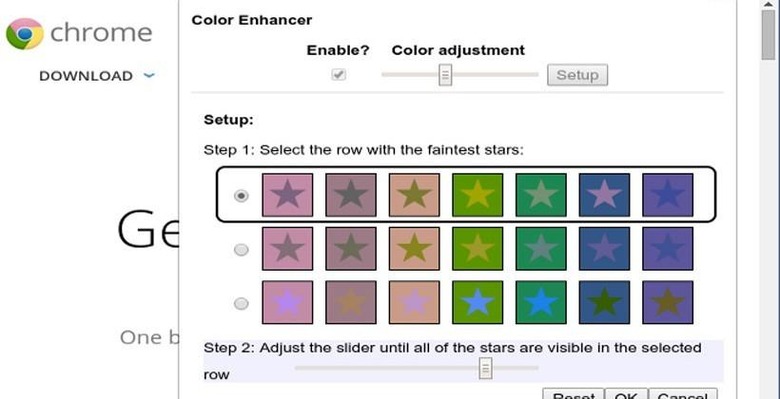Click the Chrome logo icon
The width and height of the screenshot is (780, 399).
click(24, 34)
